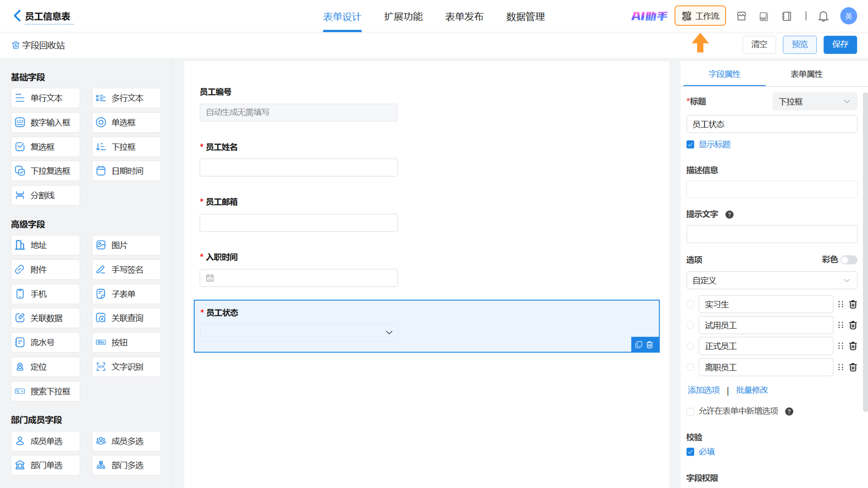The height and width of the screenshot is (488, 868).
Task: Delete the selected 员工状态 field in the canvas
Action: [650, 344]
